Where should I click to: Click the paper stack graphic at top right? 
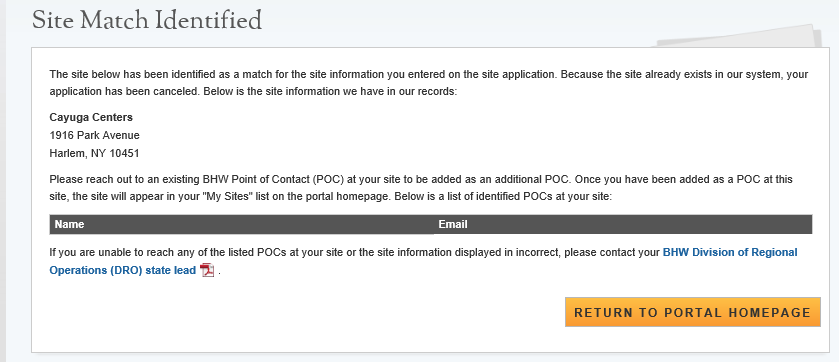740,36
